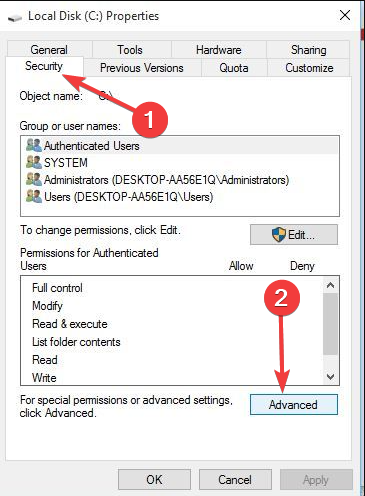The height and width of the screenshot is (496, 365).
Task: Open the Hardware tab
Action: [x=219, y=50]
